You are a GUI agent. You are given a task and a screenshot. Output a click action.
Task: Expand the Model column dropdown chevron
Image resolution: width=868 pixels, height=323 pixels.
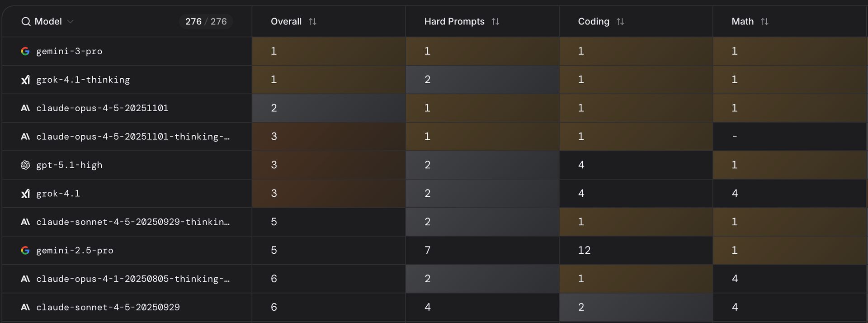[x=70, y=22]
